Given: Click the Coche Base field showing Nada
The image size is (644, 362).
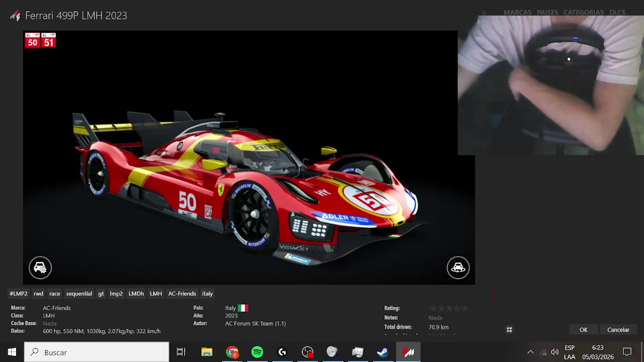Looking at the screenshot, I should click(49, 323).
